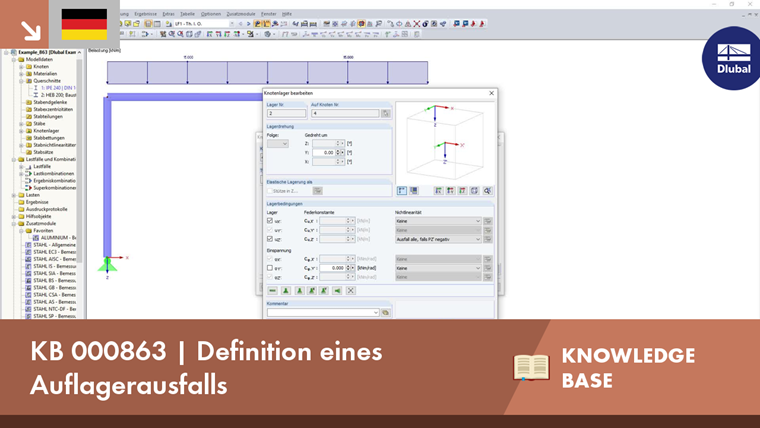The width and height of the screenshot is (760, 428).
Task: Click the next load case arrow in toolbar
Action: pos(249,24)
